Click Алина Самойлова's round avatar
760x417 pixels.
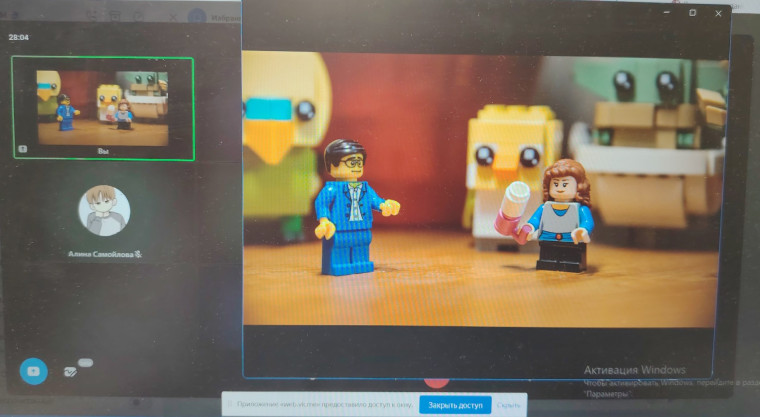[x=104, y=210]
